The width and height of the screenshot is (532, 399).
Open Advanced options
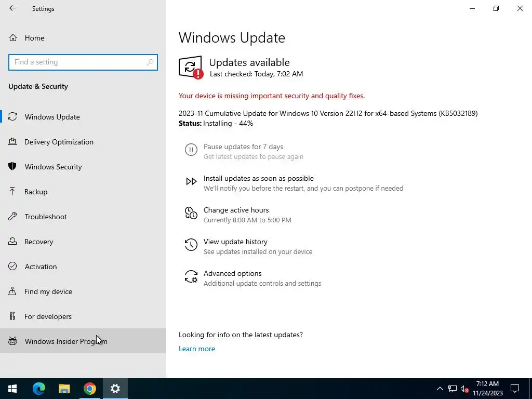pyautogui.click(x=232, y=273)
